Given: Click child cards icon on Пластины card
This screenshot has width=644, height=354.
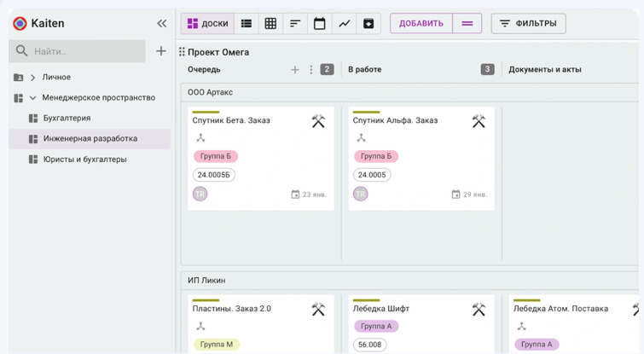Looking at the screenshot, I should click(x=200, y=327).
